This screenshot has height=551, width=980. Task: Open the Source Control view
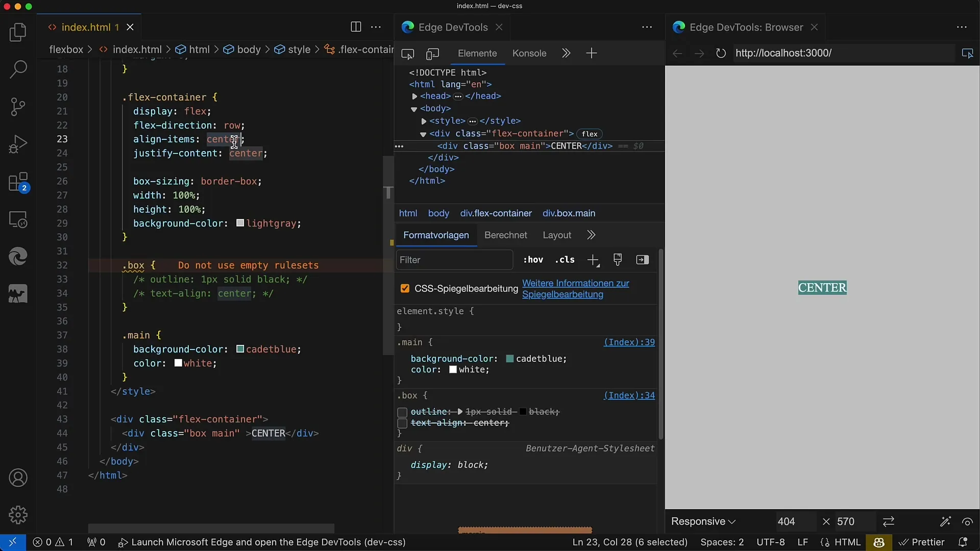(18, 107)
